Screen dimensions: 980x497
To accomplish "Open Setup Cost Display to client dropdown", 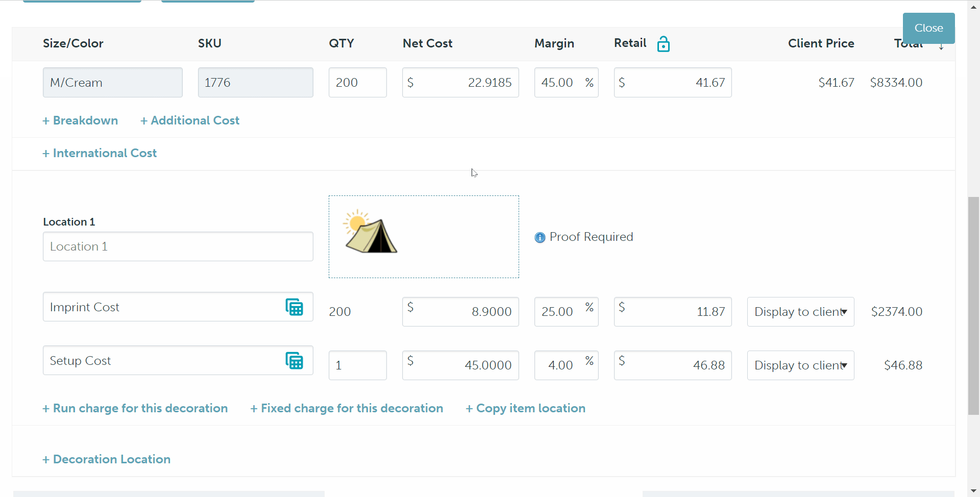I will 800,365.
